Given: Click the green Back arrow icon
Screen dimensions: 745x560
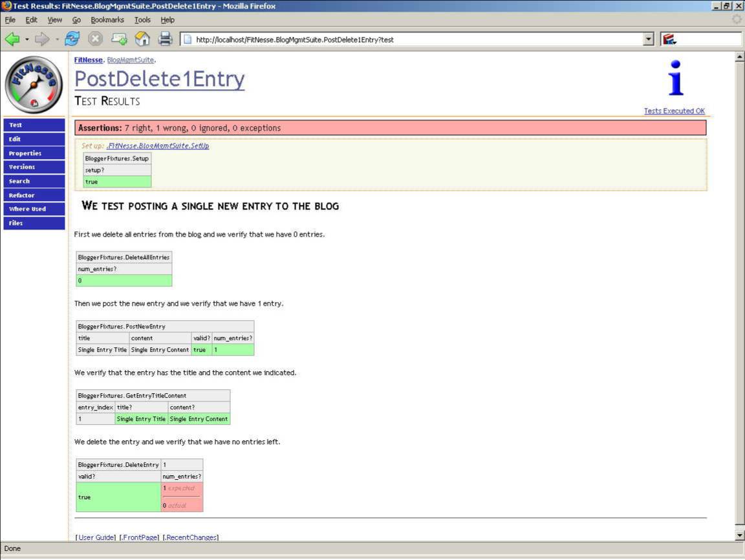Looking at the screenshot, I should [12, 39].
